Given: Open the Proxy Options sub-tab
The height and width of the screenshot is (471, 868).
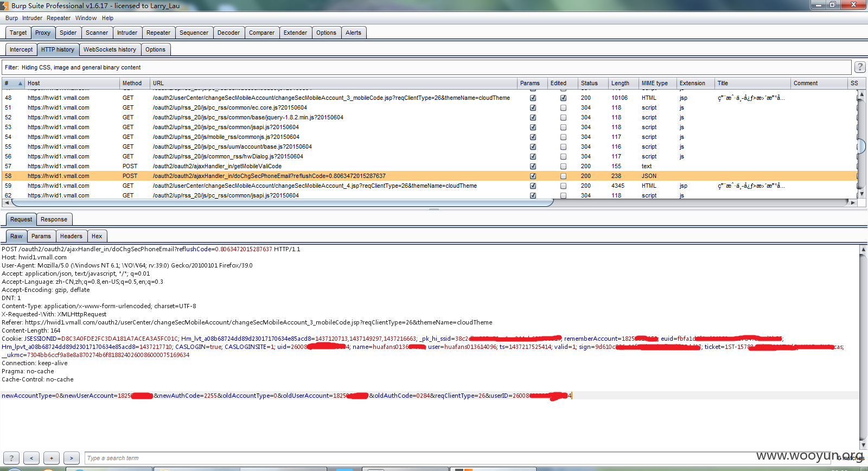Looking at the screenshot, I should click(x=155, y=49).
